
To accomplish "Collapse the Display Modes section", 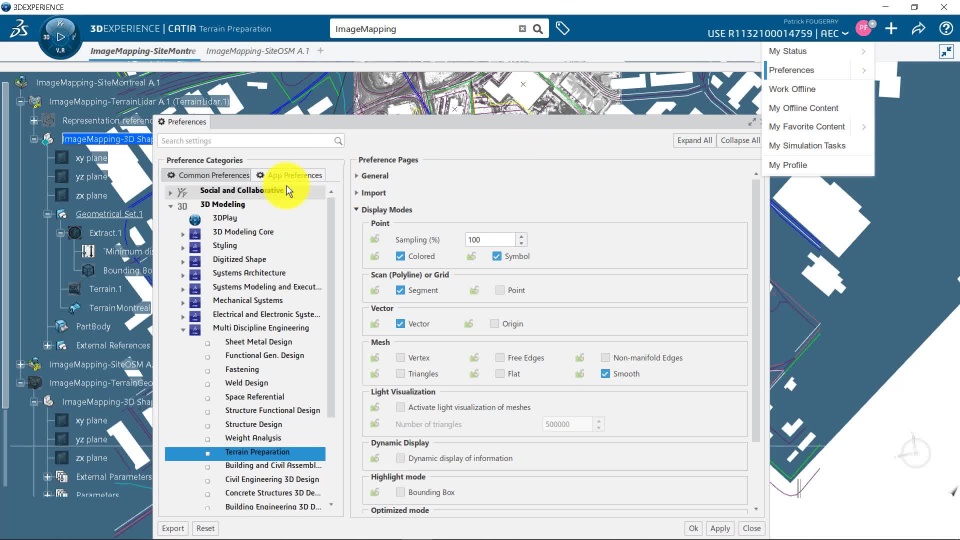I will tap(356, 209).
